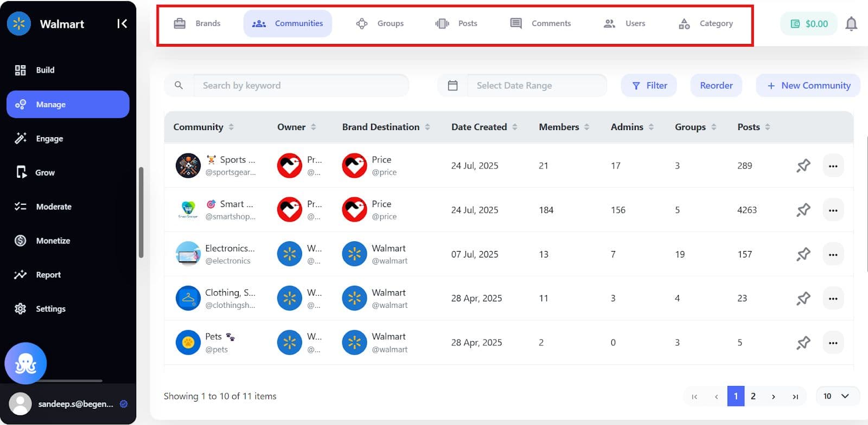Pin the Electronics community row
Image resolution: width=868 pixels, height=425 pixels.
tap(803, 254)
